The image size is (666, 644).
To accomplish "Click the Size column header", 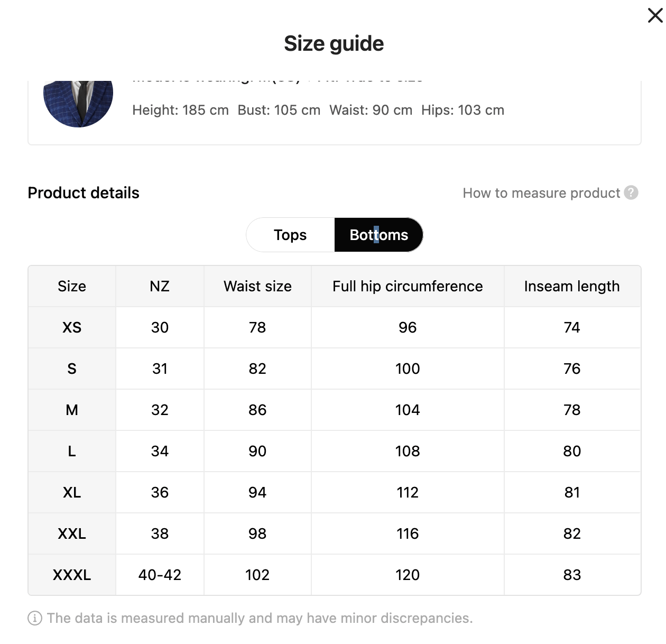I will tap(72, 286).
